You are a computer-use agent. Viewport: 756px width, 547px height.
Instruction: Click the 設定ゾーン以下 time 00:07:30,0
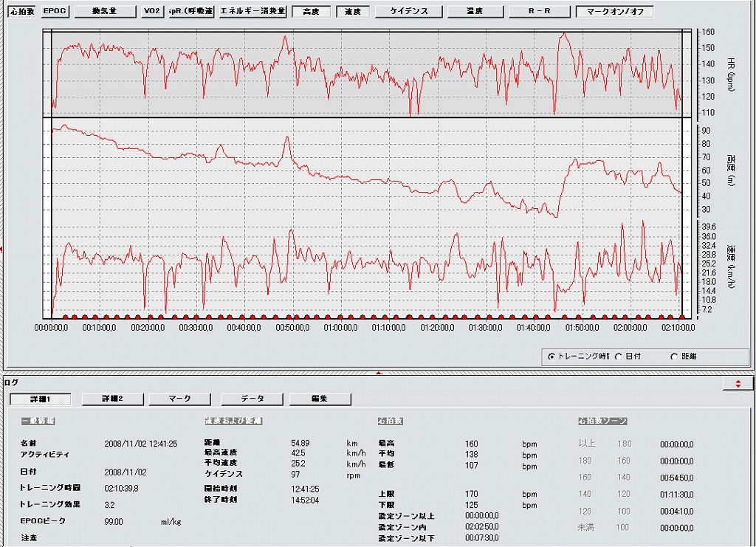tap(482, 538)
